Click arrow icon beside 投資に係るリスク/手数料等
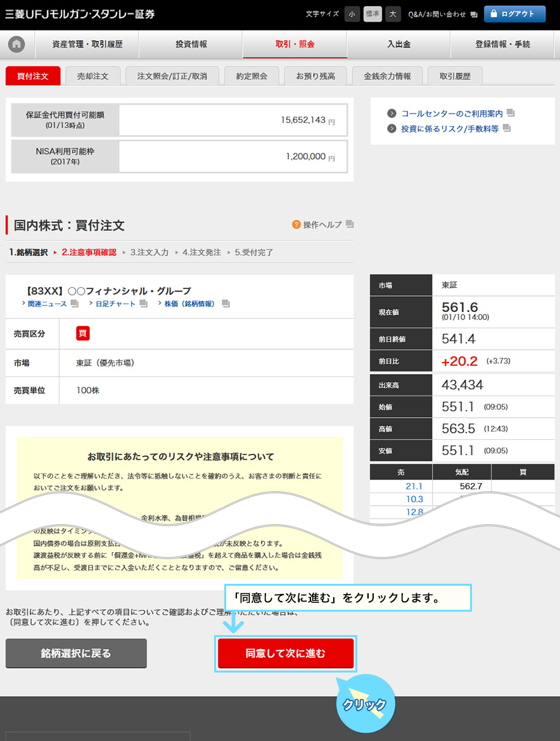This screenshot has width=560, height=741. click(x=391, y=129)
